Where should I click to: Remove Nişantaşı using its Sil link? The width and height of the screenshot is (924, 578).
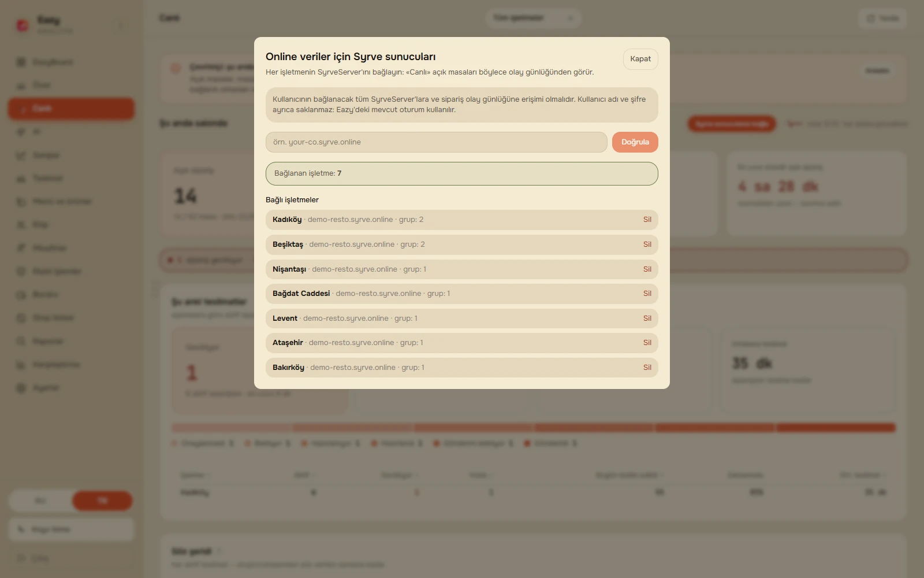(x=647, y=269)
